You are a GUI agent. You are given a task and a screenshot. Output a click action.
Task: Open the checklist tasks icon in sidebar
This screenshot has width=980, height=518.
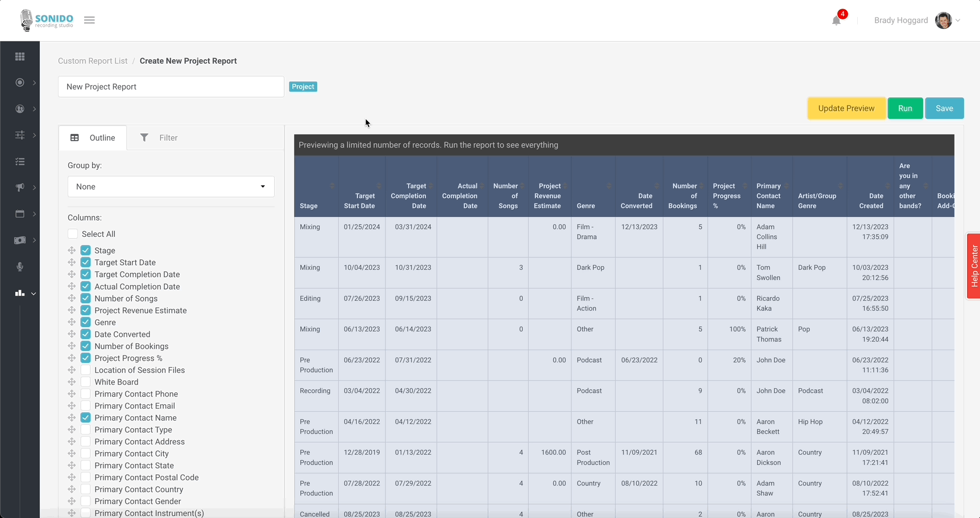(20, 162)
